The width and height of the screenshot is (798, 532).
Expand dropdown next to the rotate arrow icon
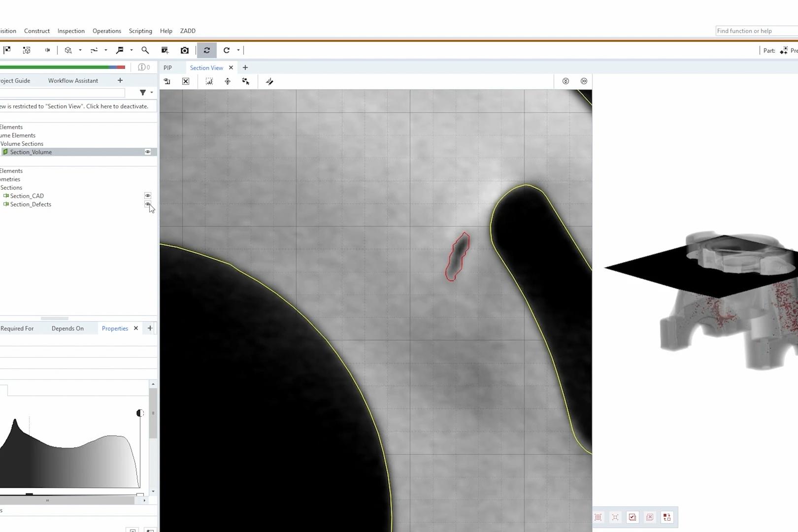238,50
